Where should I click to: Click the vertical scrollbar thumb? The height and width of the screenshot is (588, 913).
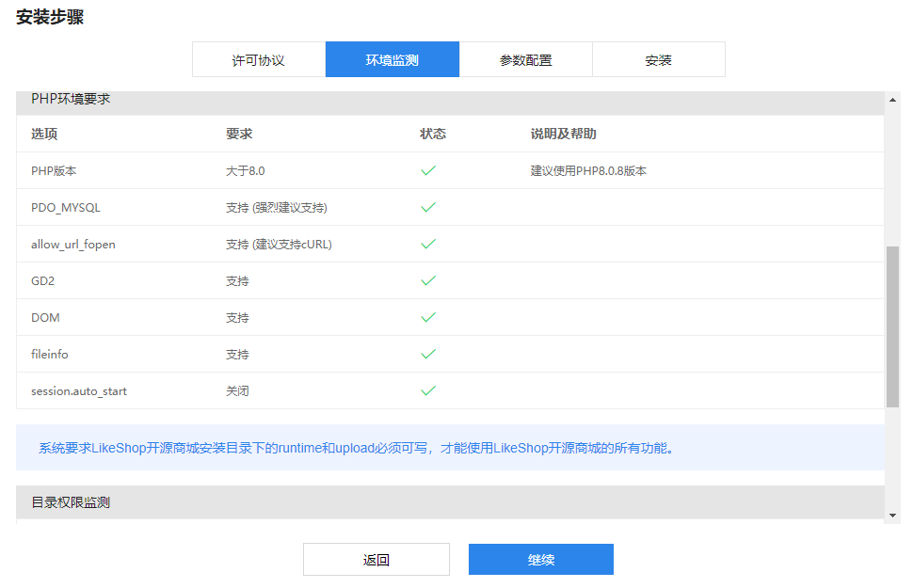[x=892, y=326]
